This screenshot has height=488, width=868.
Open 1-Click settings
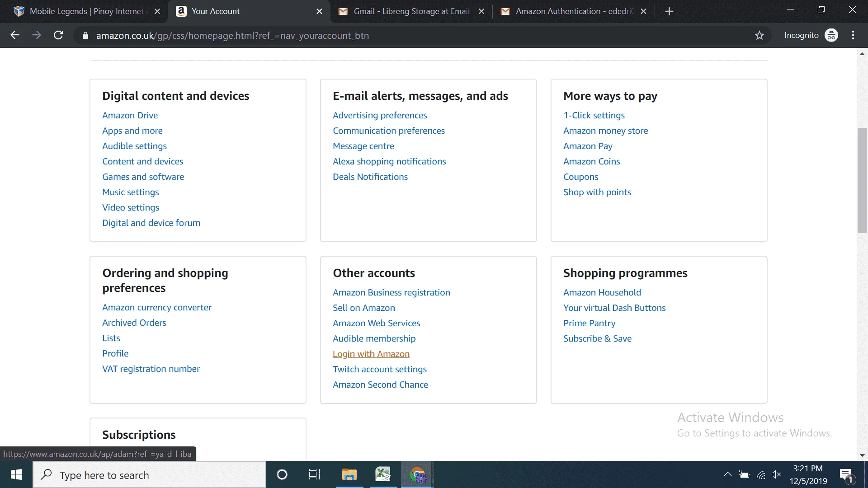coord(594,115)
